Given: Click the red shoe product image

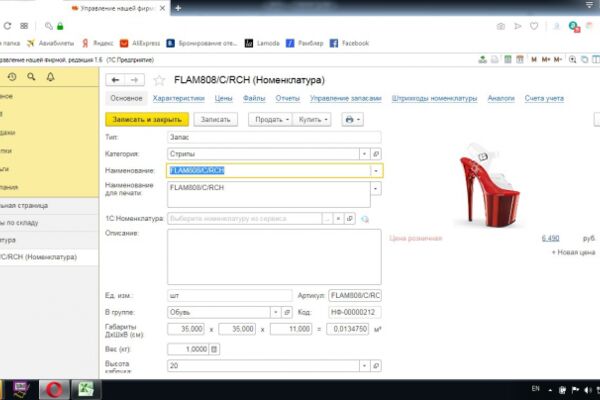Looking at the screenshot, I should 488,185.
